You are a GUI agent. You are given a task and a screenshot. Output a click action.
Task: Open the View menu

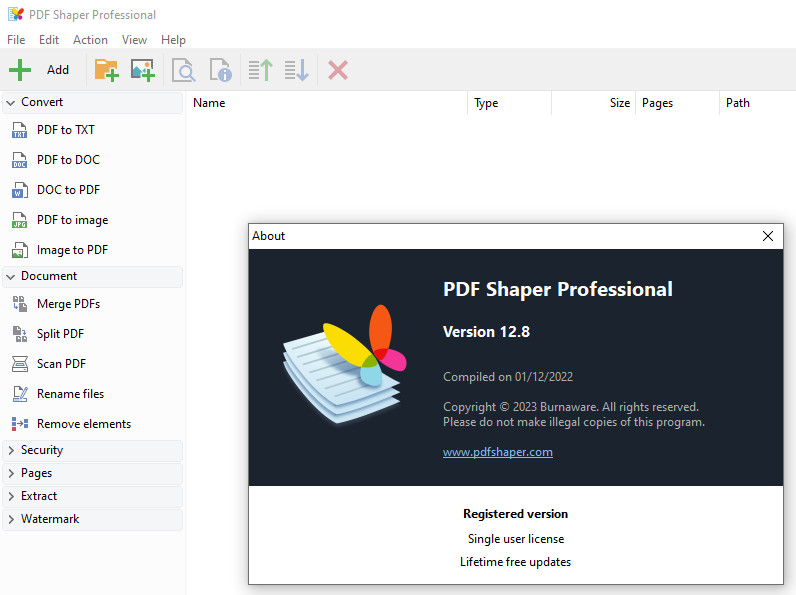tap(134, 40)
